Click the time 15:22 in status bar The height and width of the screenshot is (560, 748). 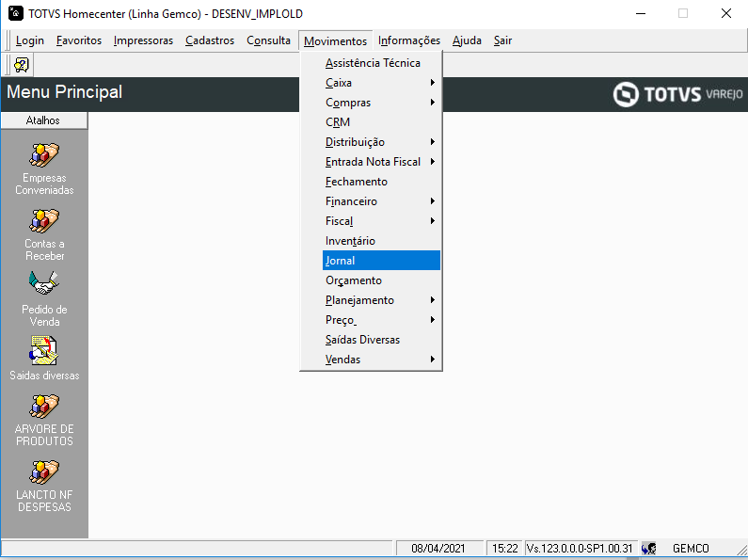tap(504, 548)
